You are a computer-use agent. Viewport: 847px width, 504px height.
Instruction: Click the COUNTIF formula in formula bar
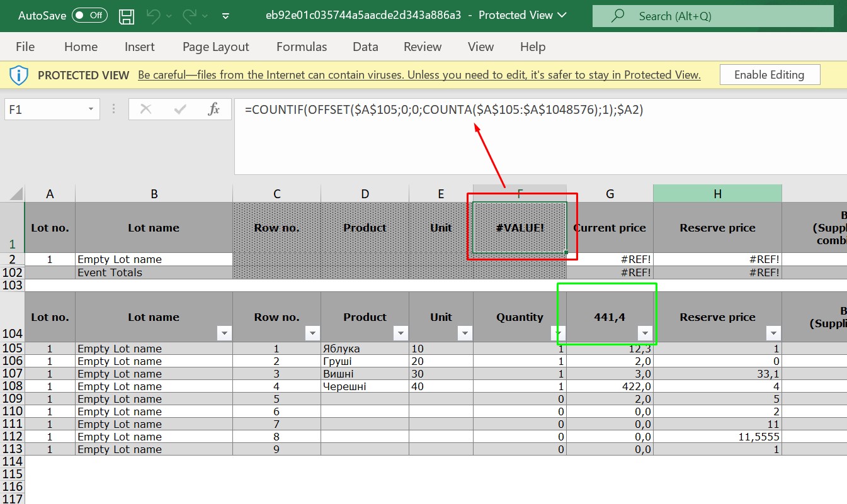click(x=444, y=109)
